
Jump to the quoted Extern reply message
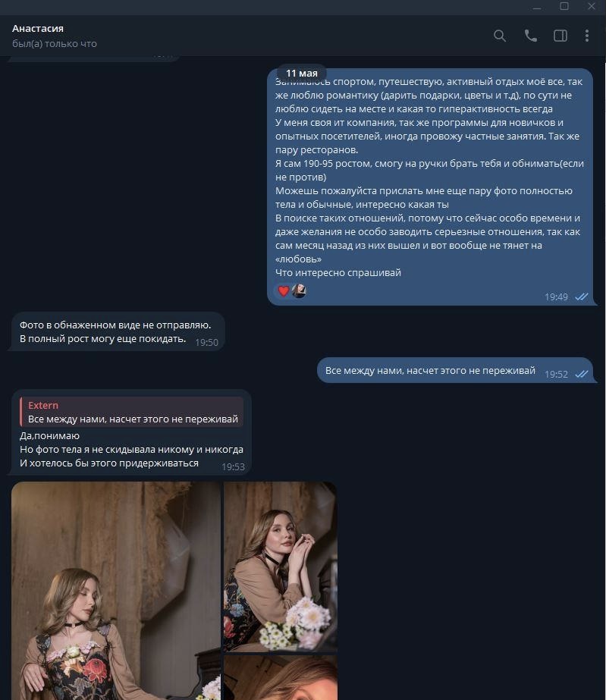(132, 412)
